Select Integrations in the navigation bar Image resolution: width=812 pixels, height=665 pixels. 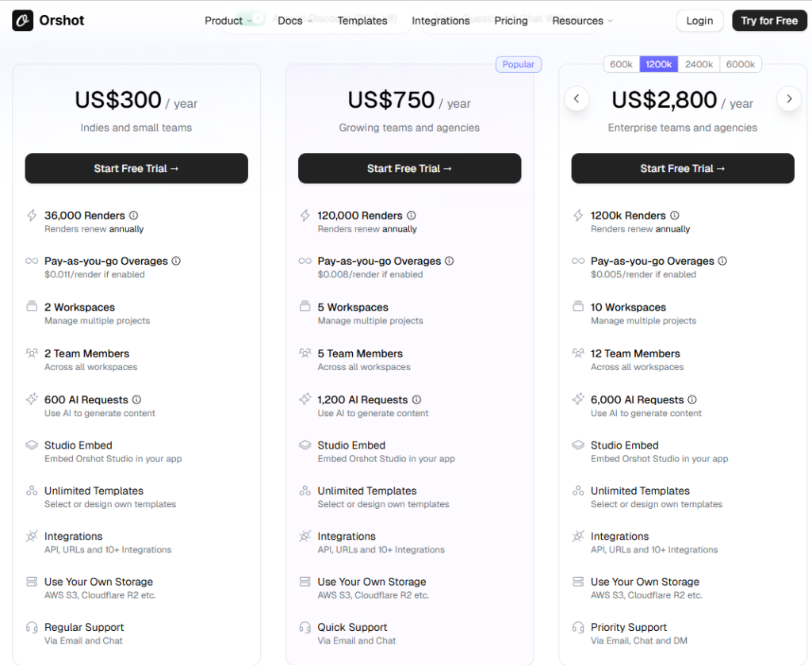pyautogui.click(x=441, y=21)
